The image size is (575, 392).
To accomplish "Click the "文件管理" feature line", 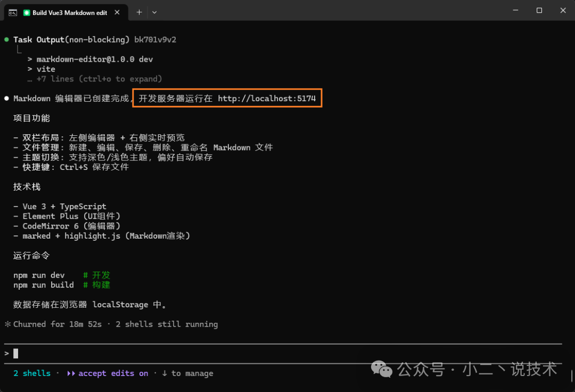I will pyautogui.click(x=143, y=148).
